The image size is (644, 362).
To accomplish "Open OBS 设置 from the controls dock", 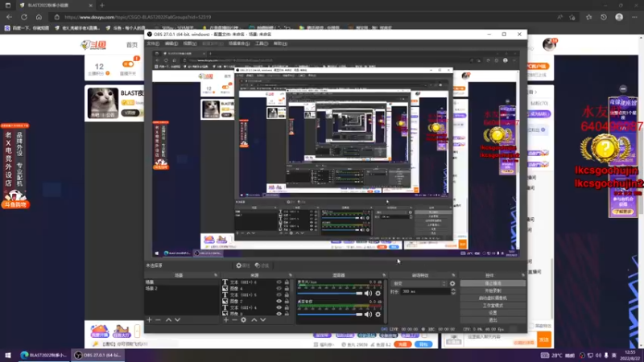I will pyautogui.click(x=493, y=313).
